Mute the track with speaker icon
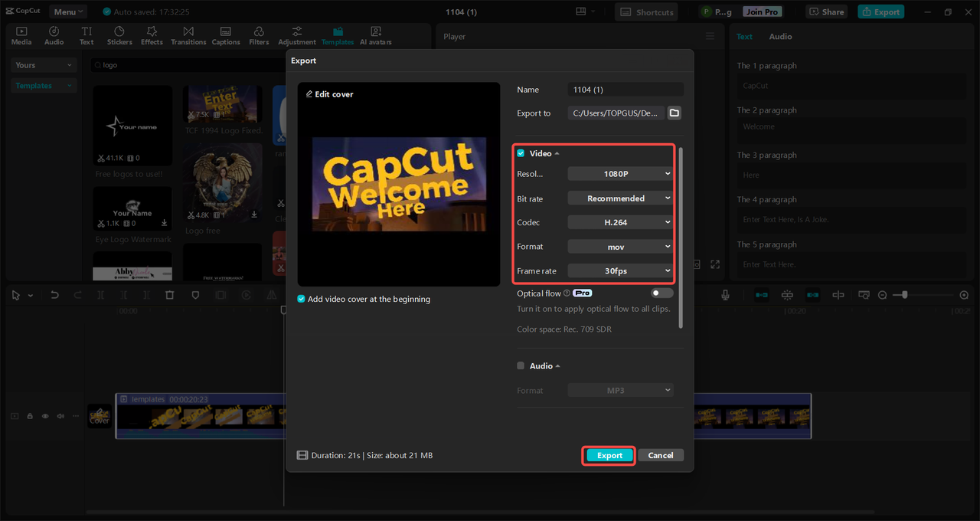 click(x=60, y=416)
